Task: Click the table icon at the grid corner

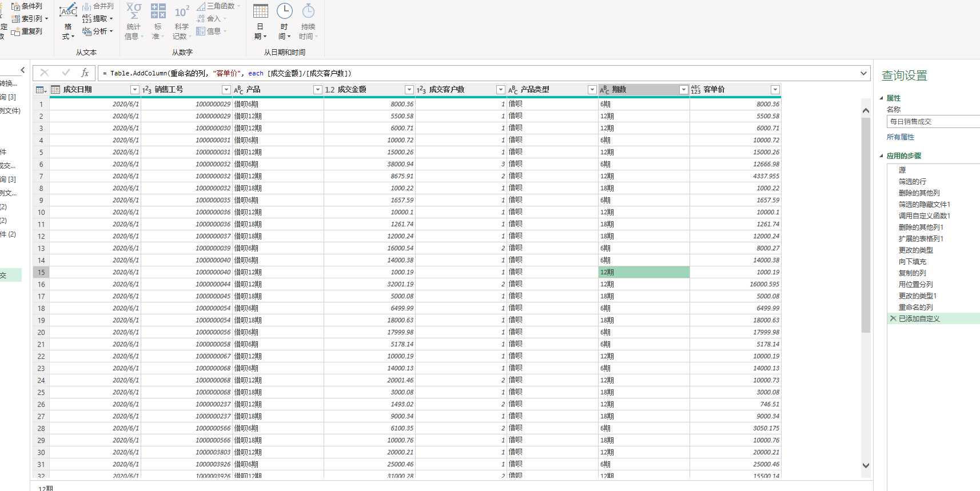Action: [x=41, y=90]
